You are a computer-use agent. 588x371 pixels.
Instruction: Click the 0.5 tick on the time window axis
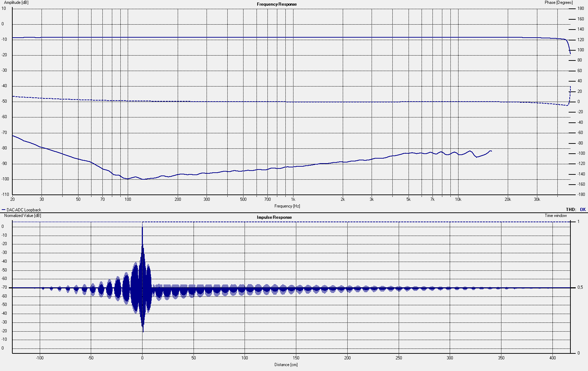tap(580, 288)
